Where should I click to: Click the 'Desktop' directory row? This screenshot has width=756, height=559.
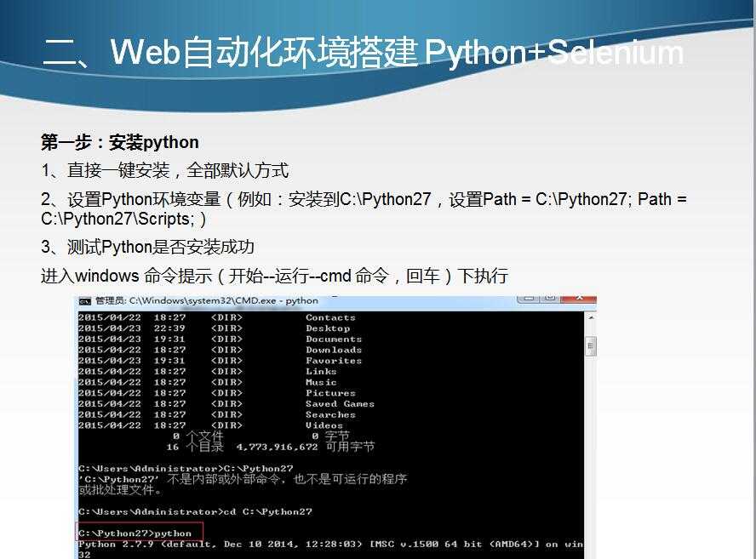pyautogui.click(x=214, y=328)
